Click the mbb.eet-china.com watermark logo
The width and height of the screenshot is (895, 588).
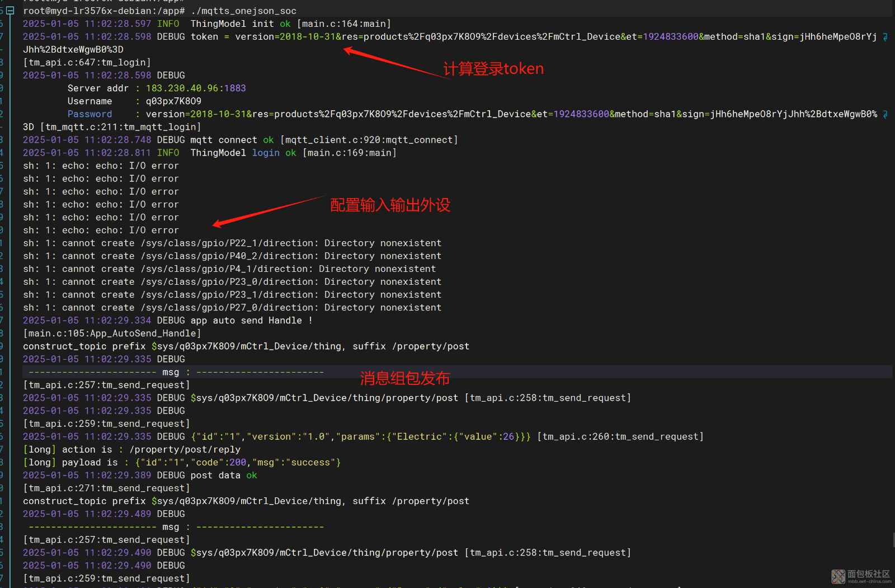pyautogui.click(x=860, y=576)
